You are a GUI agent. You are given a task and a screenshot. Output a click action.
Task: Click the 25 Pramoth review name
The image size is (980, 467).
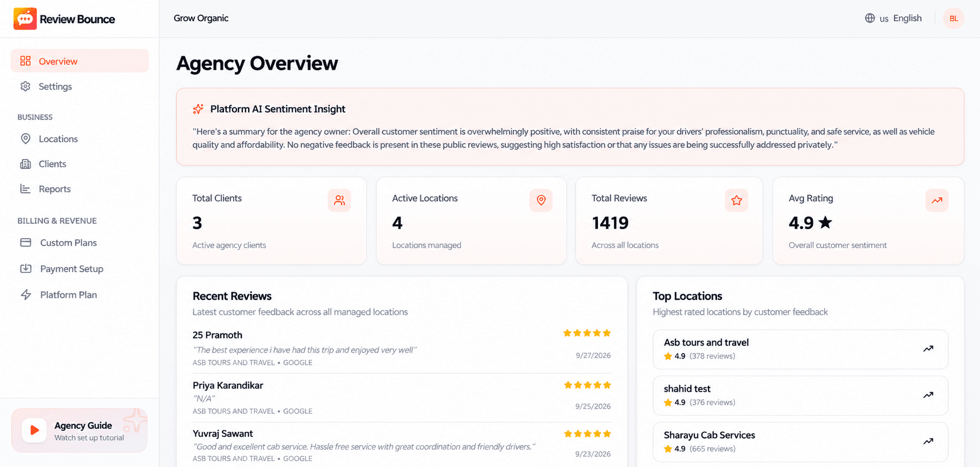click(x=217, y=335)
